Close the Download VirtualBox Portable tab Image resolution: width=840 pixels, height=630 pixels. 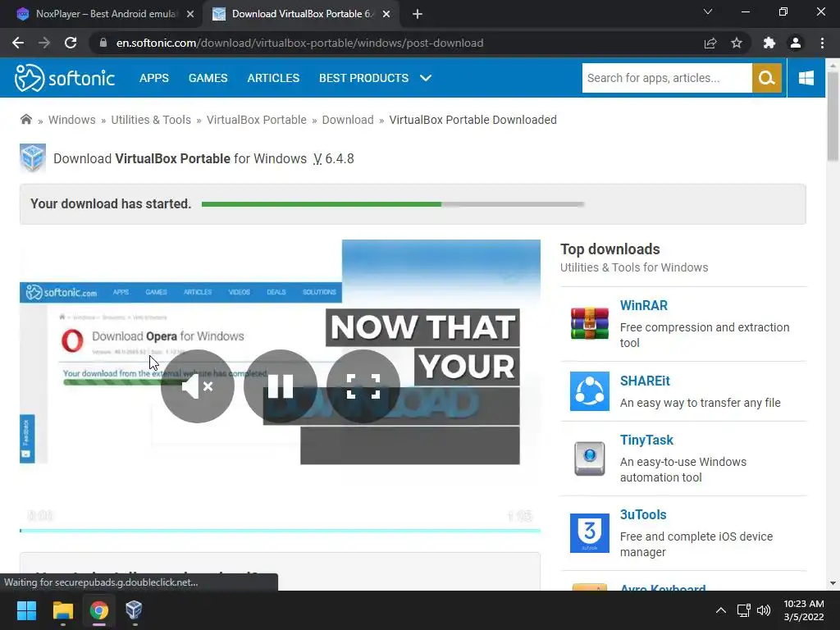click(386, 14)
